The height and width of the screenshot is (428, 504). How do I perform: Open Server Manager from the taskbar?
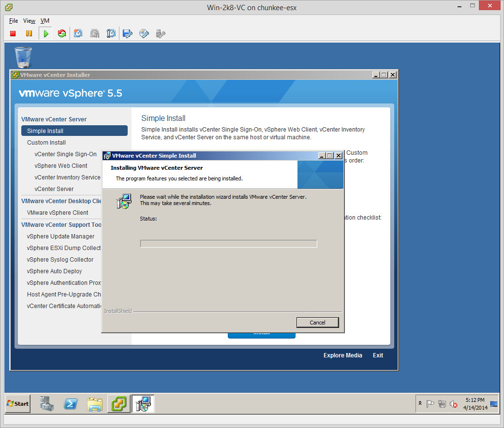coord(47,403)
